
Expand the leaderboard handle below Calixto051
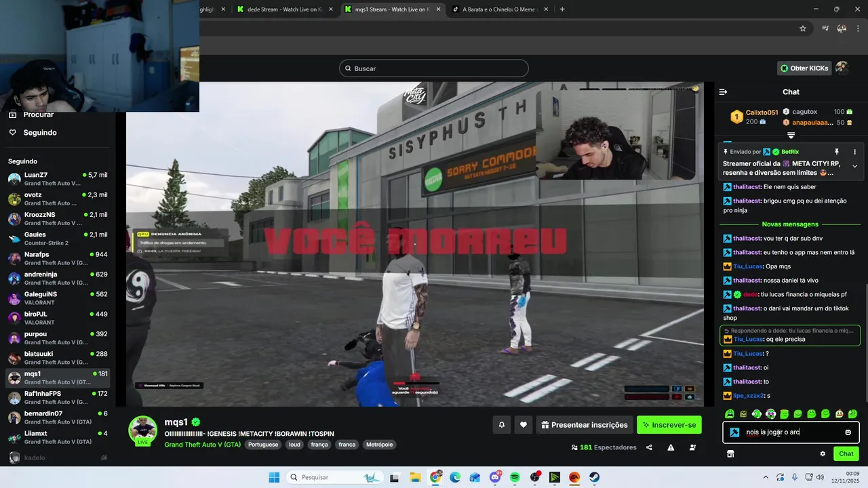tap(791, 136)
